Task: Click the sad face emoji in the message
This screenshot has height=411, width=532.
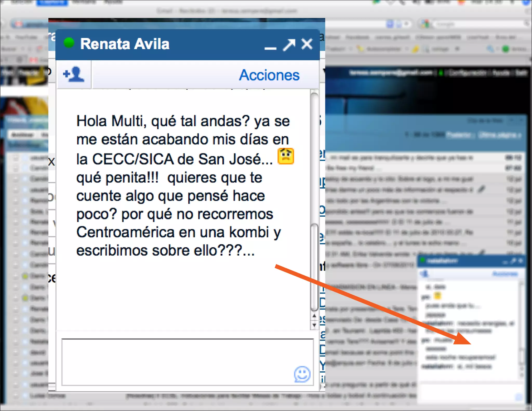Action: click(286, 156)
